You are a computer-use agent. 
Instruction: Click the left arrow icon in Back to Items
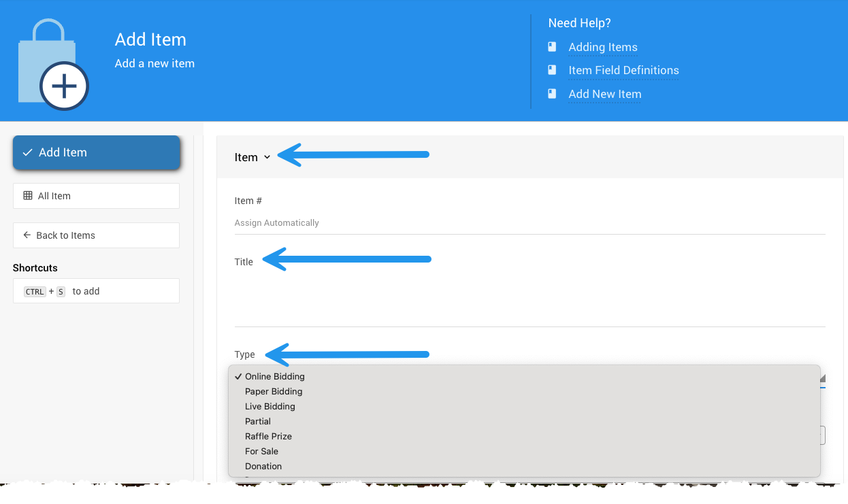click(27, 235)
